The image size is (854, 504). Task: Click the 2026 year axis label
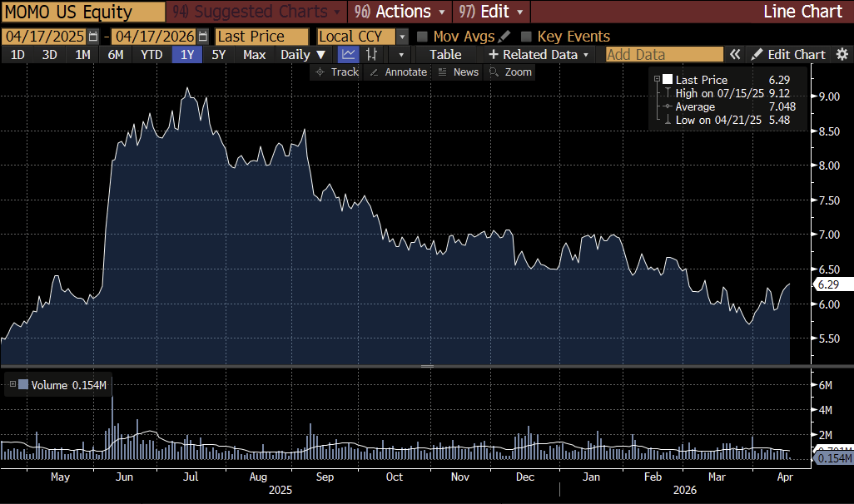(x=685, y=490)
